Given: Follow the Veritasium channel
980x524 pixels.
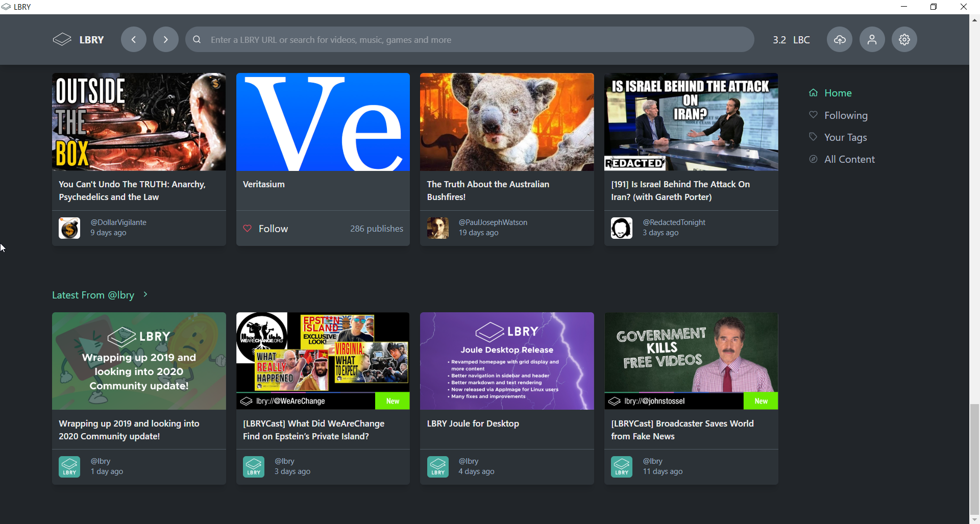Looking at the screenshot, I should pyautogui.click(x=265, y=229).
